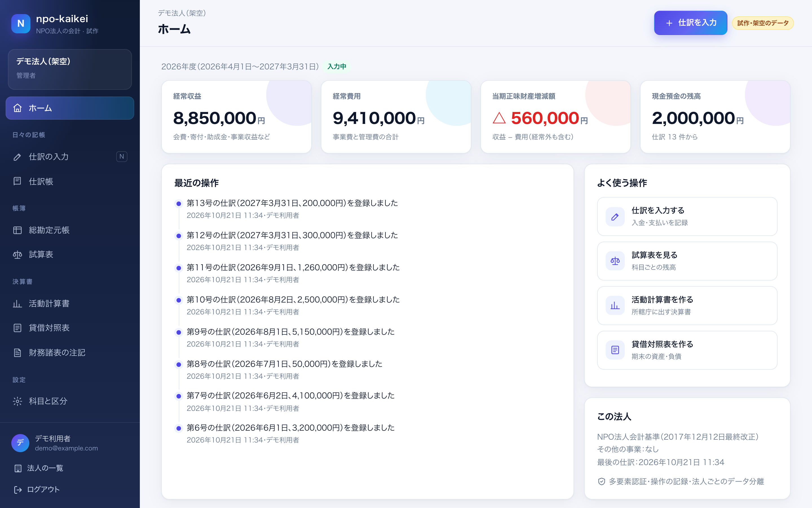Click the 第10号の仕訳 log entry

(x=293, y=299)
